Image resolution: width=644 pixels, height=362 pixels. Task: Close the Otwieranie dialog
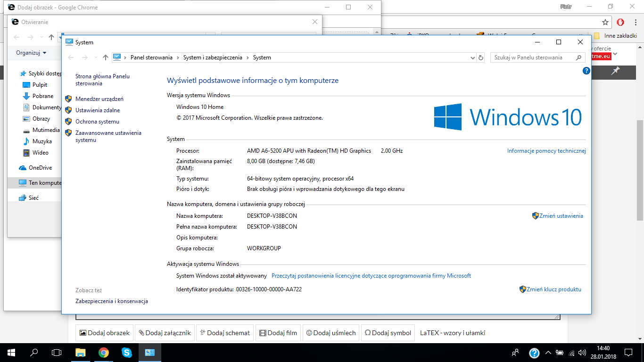pyautogui.click(x=315, y=22)
